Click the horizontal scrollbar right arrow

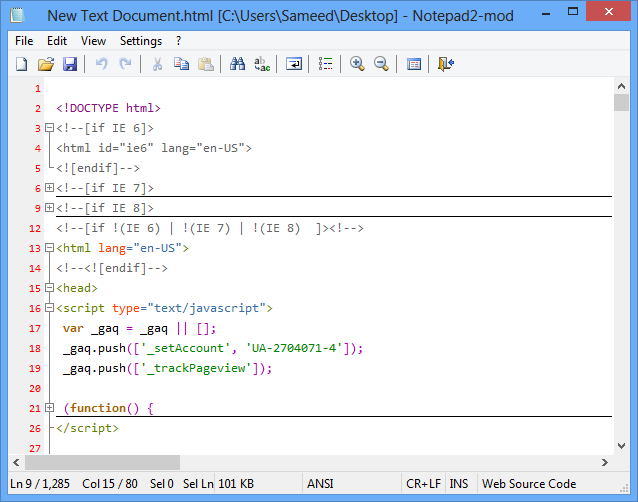[x=605, y=463]
